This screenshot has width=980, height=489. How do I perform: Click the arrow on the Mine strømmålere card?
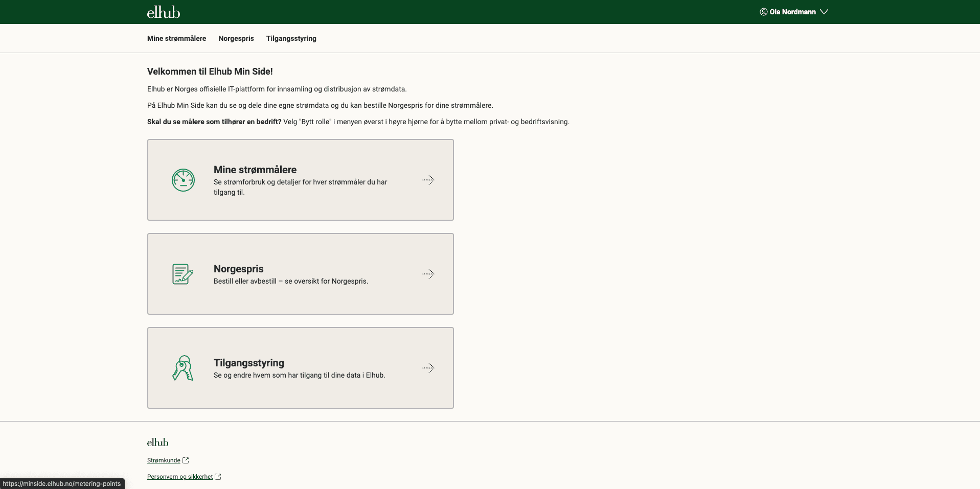428,180
